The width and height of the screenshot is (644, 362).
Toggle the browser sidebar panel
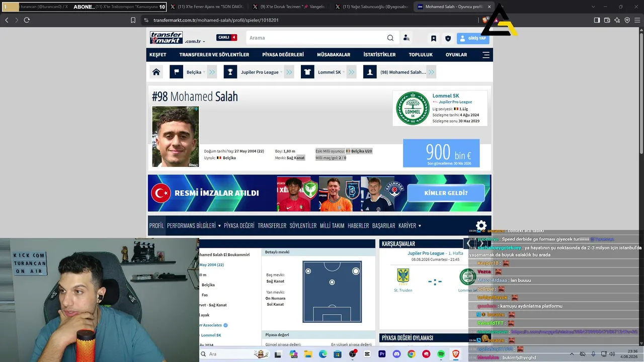point(597,20)
